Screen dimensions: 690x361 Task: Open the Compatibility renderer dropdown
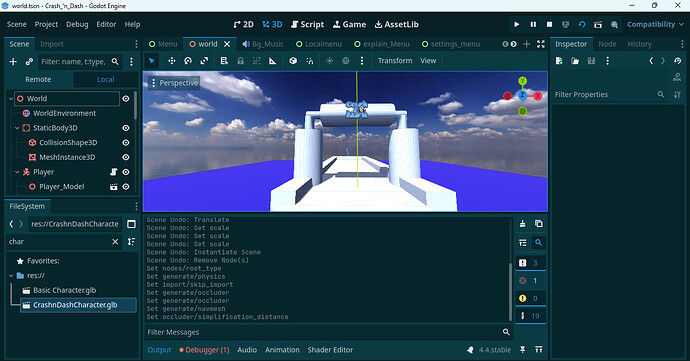click(x=655, y=25)
